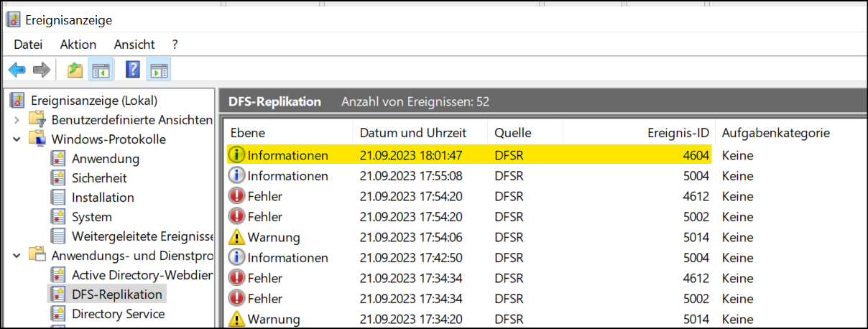The image size is (868, 329).
Task: Click Ereignis-ID 5002 at 17:54:20
Action: [696, 217]
